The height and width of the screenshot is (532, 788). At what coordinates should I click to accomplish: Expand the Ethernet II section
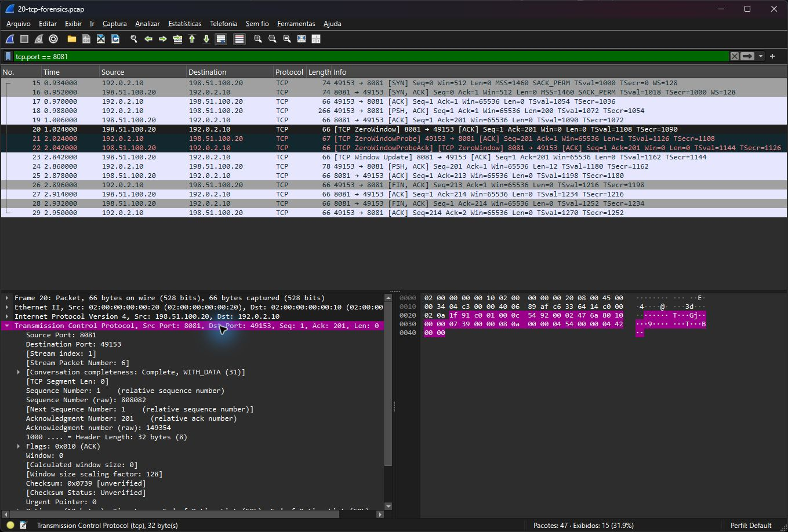pos(7,307)
